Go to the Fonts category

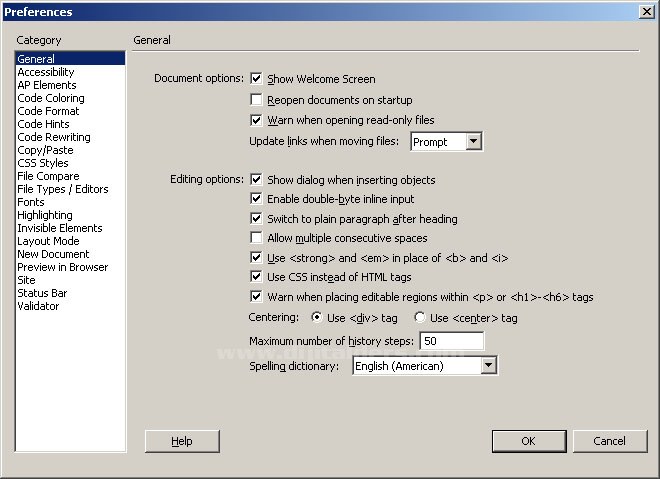pyautogui.click(x=31, y=202)
